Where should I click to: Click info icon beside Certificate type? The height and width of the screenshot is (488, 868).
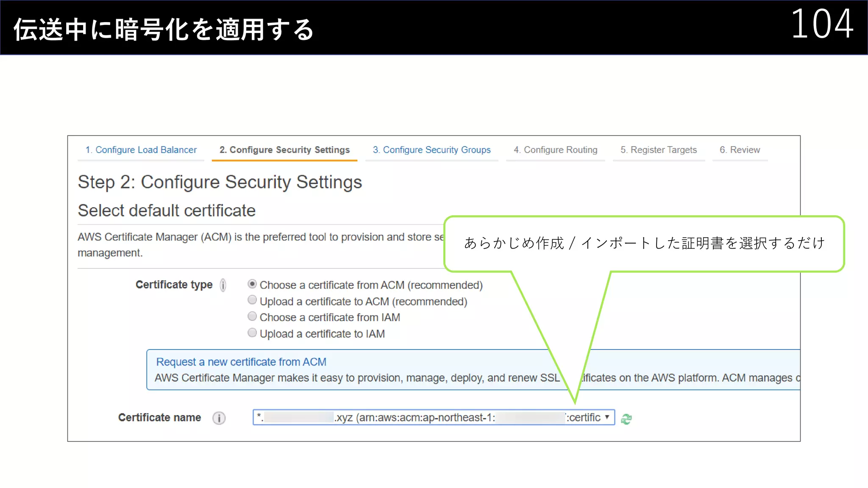tap(223, 285)
